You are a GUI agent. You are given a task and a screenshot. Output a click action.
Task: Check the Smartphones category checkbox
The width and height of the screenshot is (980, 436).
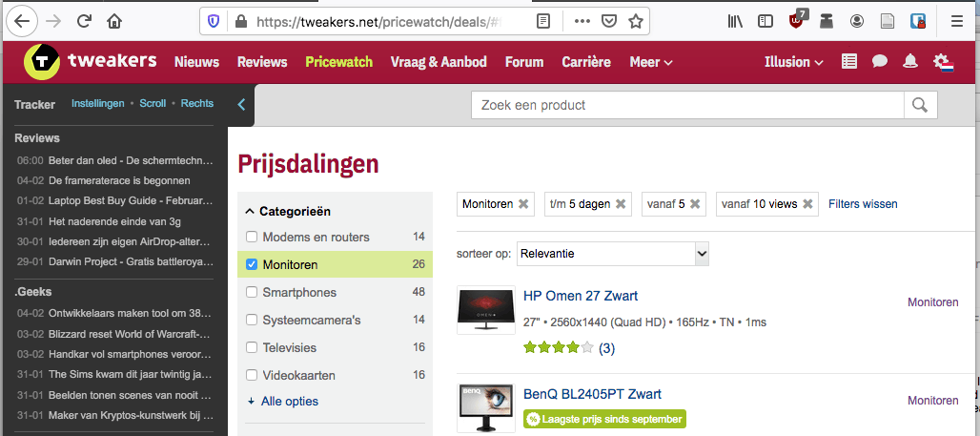point(252,292)
